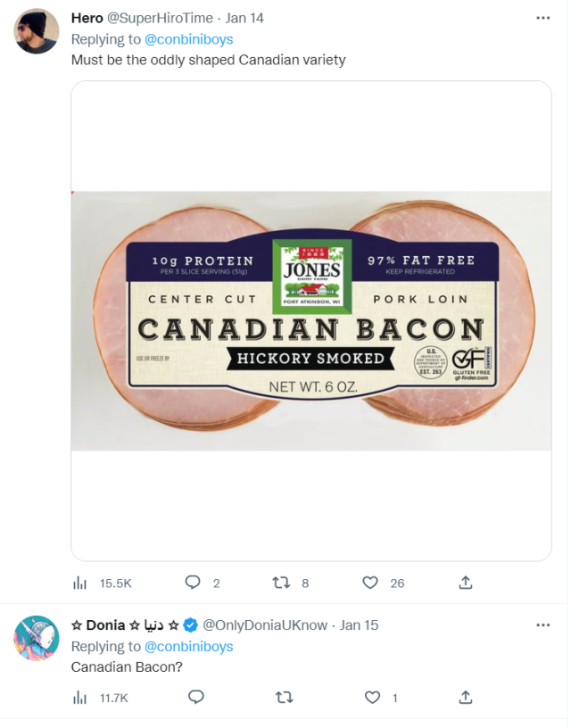The height and width of the screenshot is (728, 571).
Task: Share Hero's tweet via share icon
Action: 465,583
